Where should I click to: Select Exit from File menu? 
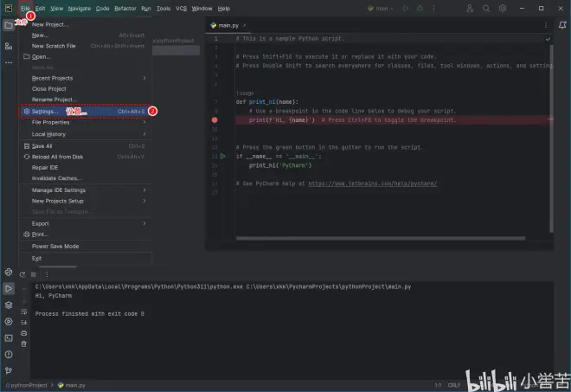tap(87, 259)
